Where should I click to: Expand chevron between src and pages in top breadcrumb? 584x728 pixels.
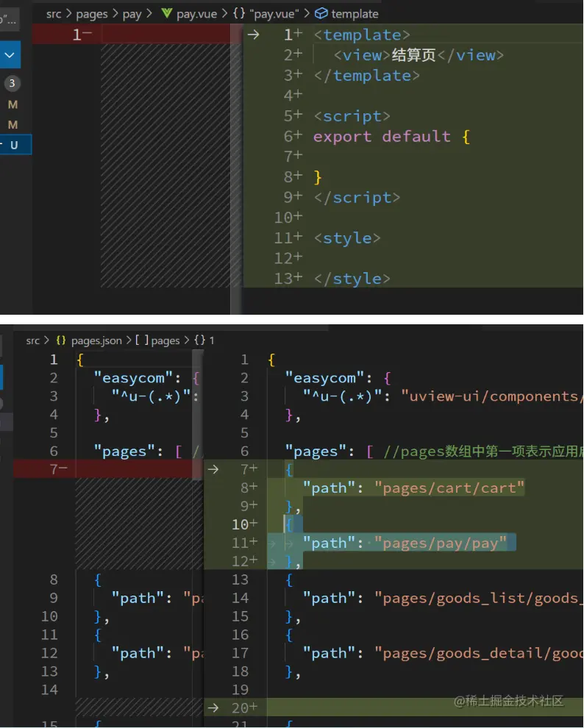[68, 14]
